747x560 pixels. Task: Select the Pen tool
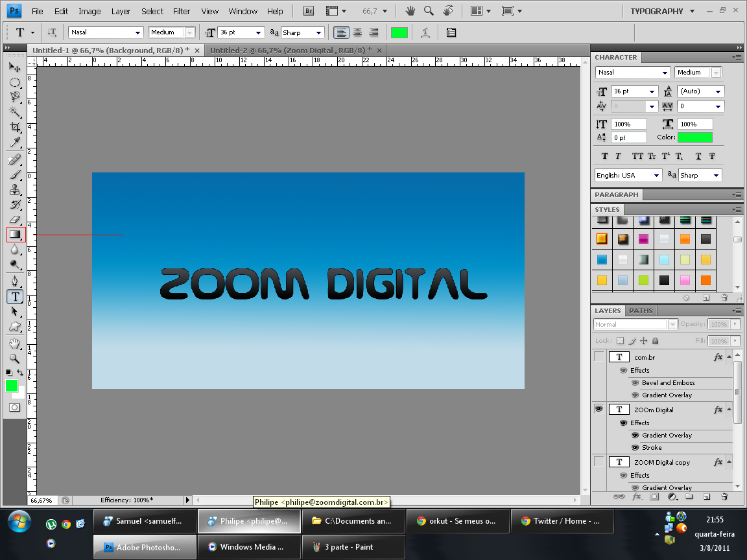click(15, 281)
